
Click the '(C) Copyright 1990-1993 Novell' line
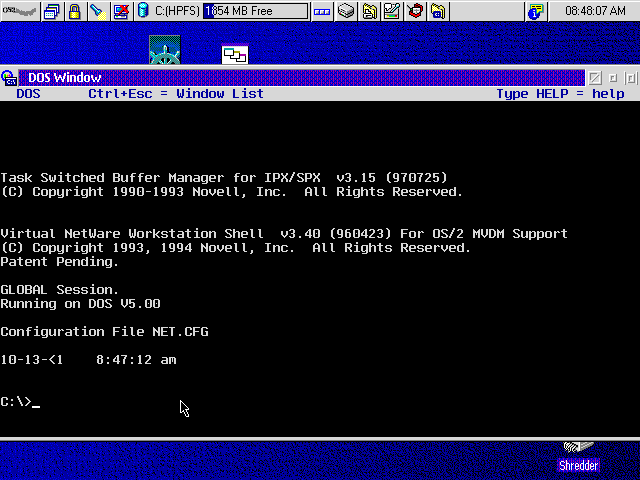232,192
